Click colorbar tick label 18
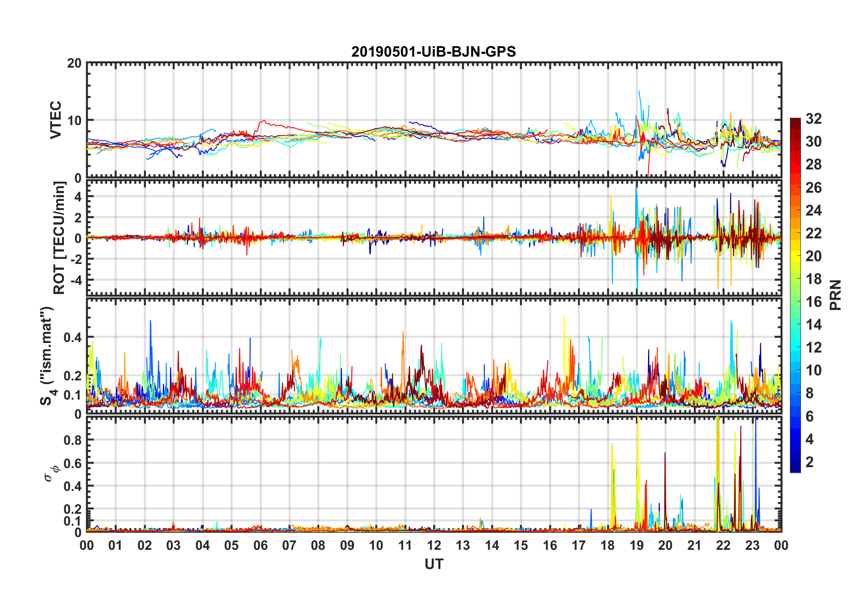Image resolution: width=868 pixels, height=590 pixels. (813, 279)
